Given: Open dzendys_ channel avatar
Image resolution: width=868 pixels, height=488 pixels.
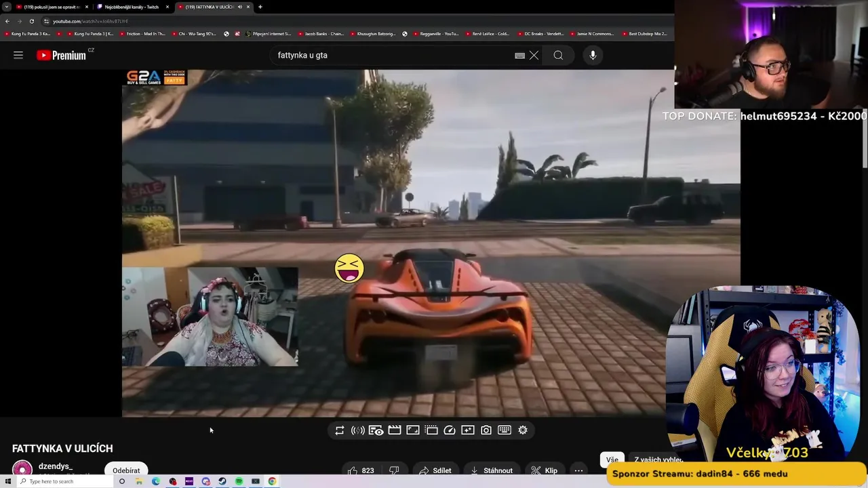Looking at the screenshot, I should click(x=22, y=469).
